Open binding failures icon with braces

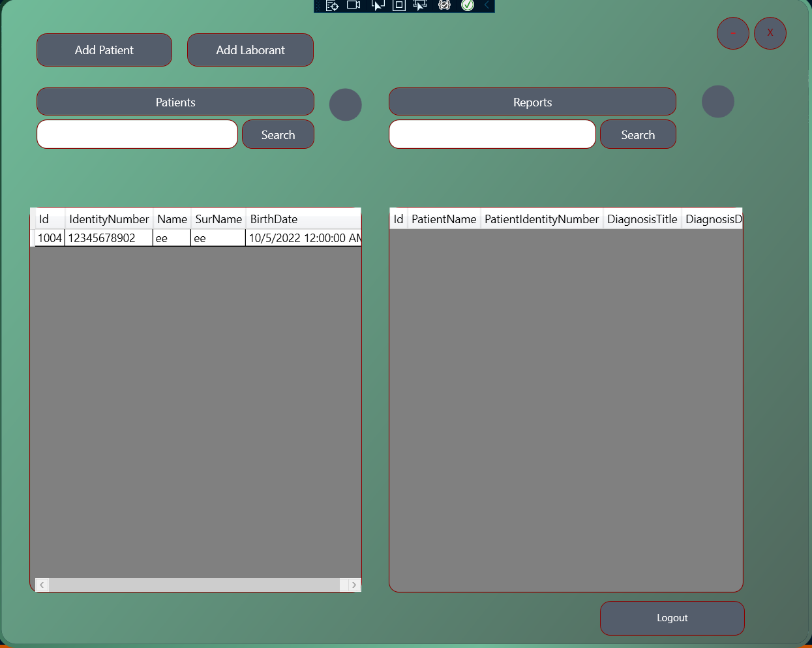pyautogui.click(x=444, y=5)
